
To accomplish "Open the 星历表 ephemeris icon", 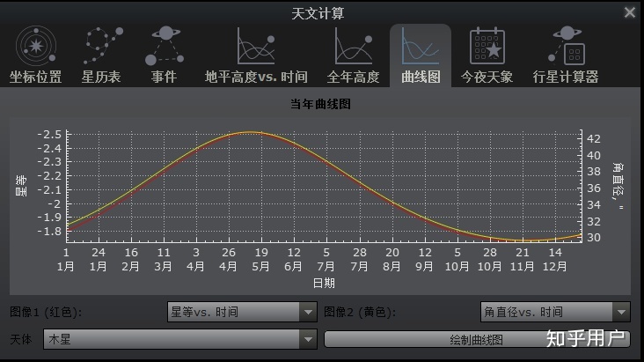I will 103,46.
